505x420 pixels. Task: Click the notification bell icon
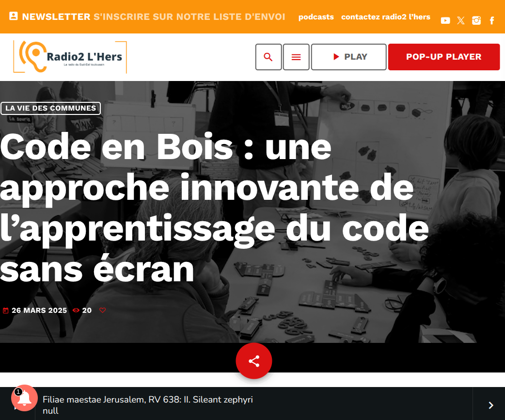point(24,398)
